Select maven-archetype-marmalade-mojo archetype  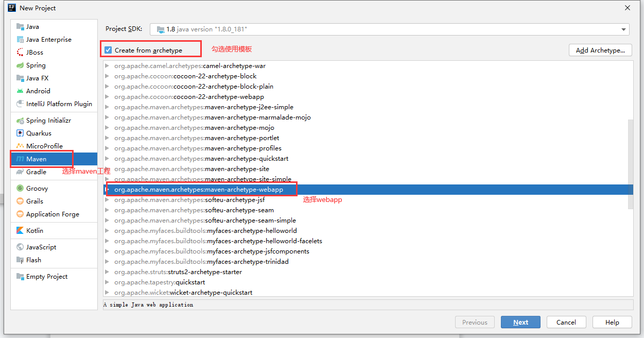[368, 117]
